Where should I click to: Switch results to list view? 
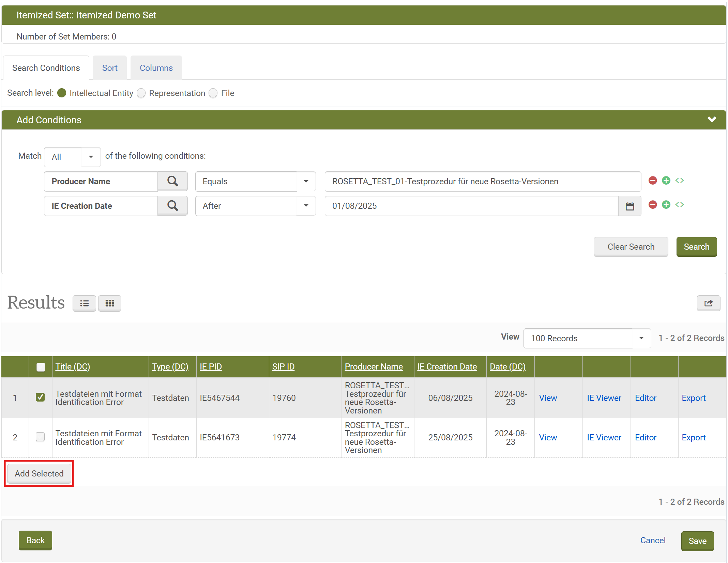(x=84, y=303)
